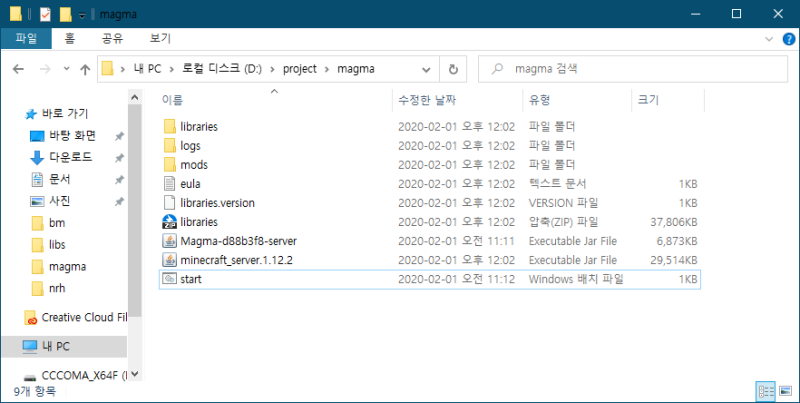Click project in the address path
This screenshot has width=800, height=403.
tap(299, 69)
